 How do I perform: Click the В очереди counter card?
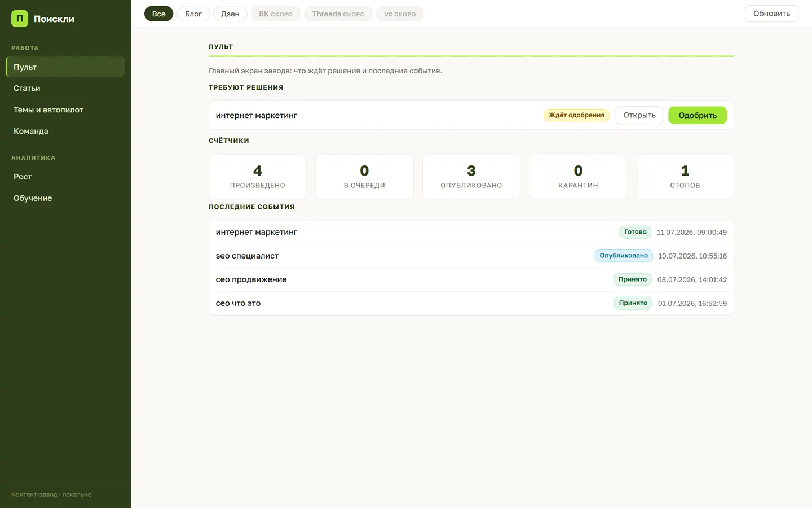coord(364,177)
